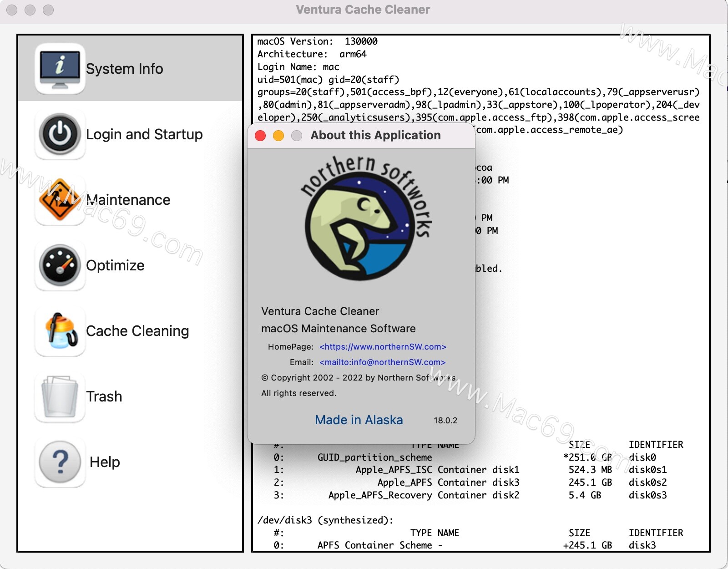Click the macOS Maintenance Software text
Screen dimensions: 728x569
[x=339, y=329]
